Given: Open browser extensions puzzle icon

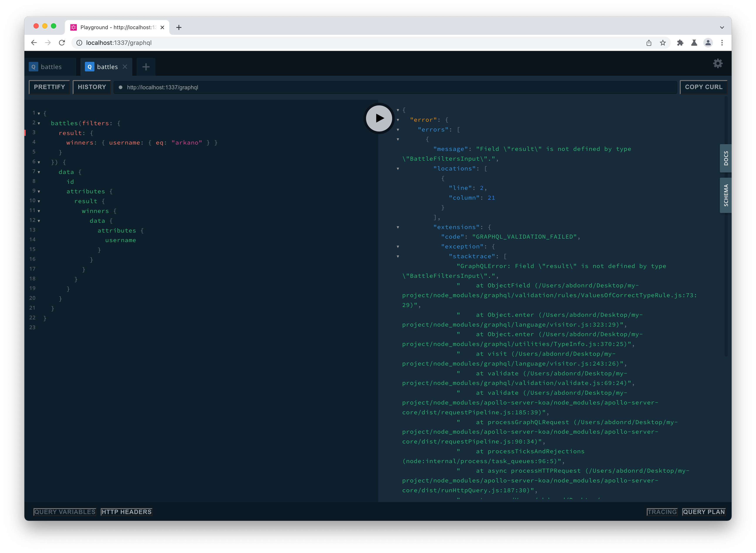Looking at the screenshot, I should tap(680, 42).
